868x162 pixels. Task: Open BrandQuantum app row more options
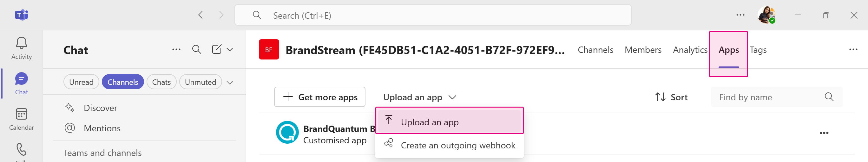[x=824, y=133]
